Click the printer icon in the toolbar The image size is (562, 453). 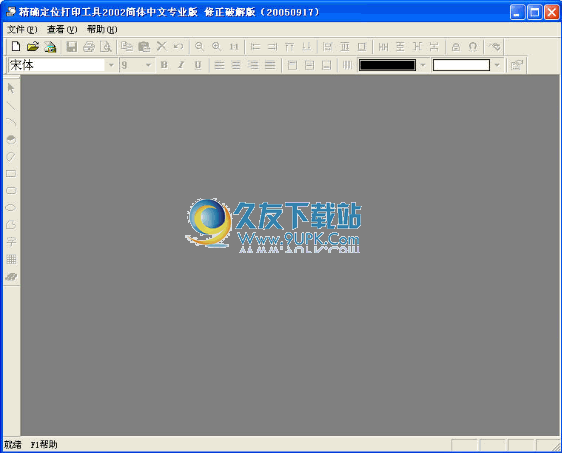point(89,47)
